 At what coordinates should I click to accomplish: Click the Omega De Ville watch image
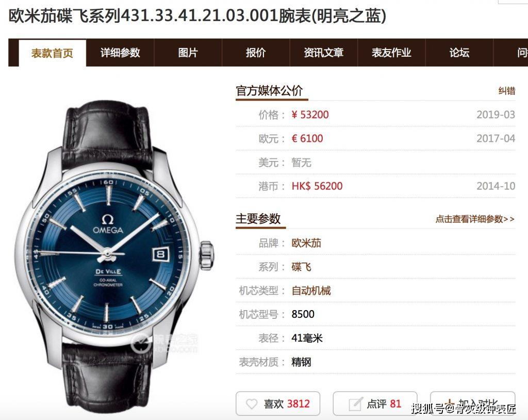click(115, 256)
